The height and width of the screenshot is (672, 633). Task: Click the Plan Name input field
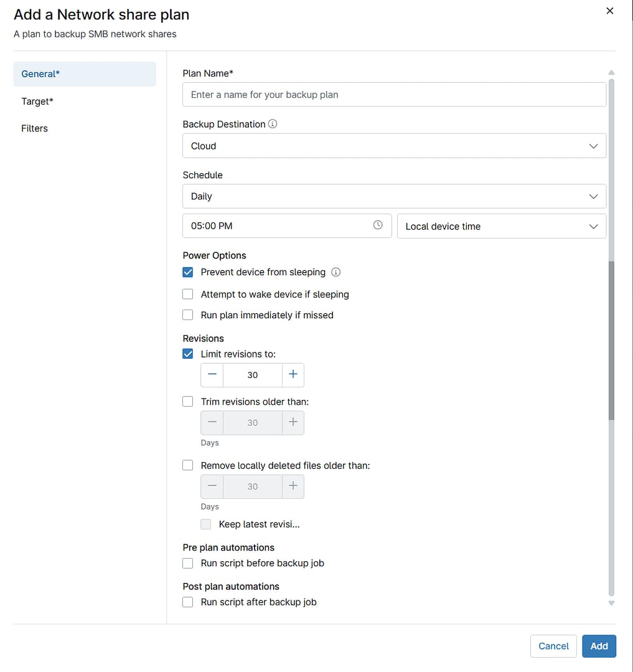click(394, 95)
